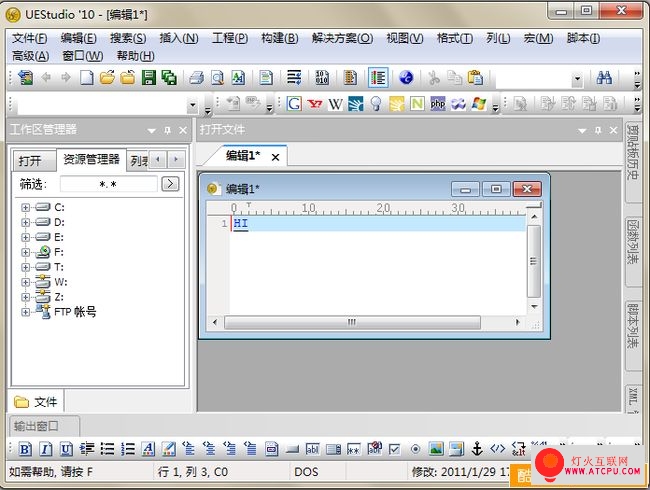Pin the 工作区管理器 panel

tap(167, 131)
